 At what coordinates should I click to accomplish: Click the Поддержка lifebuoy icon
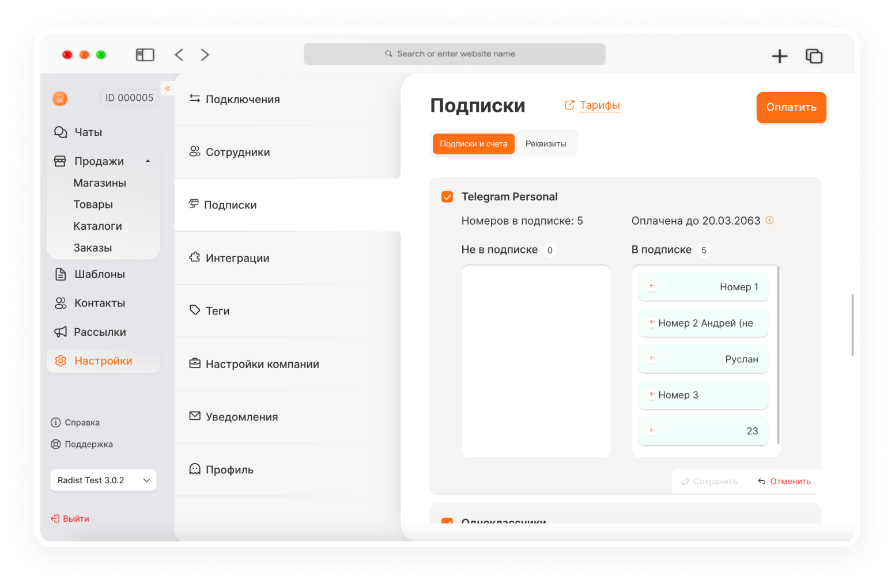click(56, 445)
